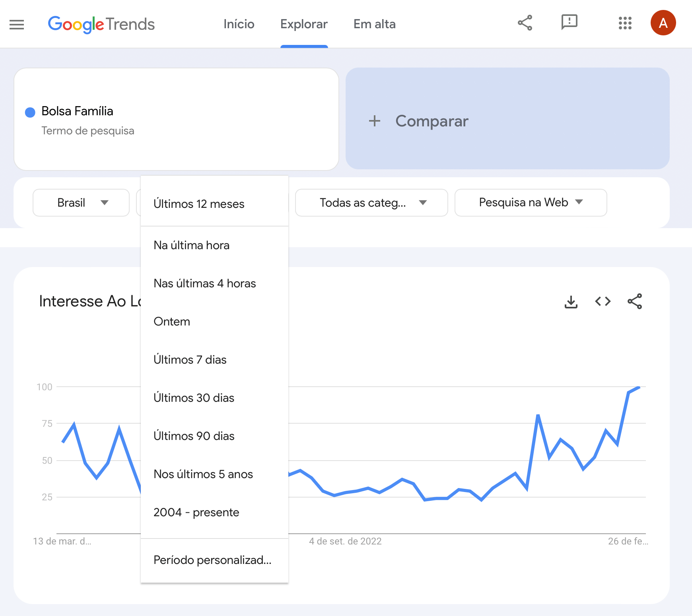
Task: Select 2004 - presente range
Action: point(214,512)
